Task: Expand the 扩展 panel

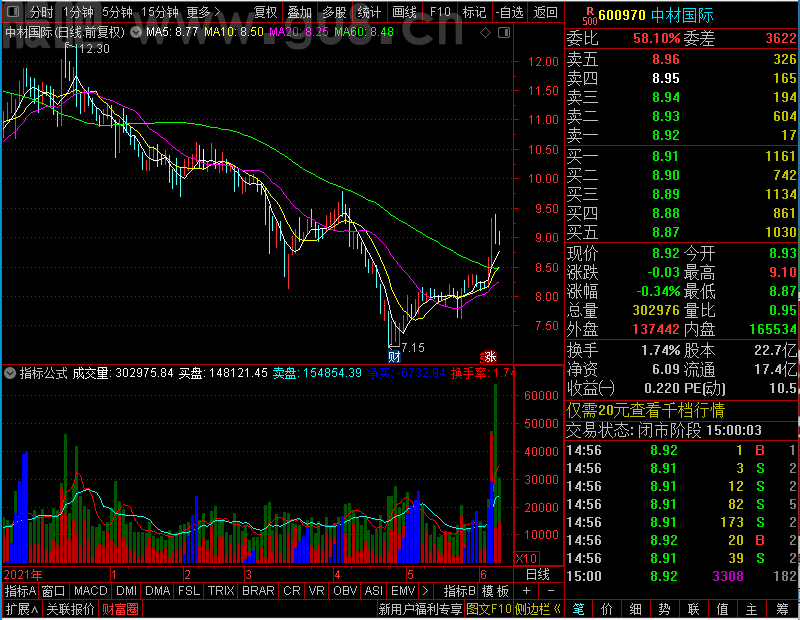Action: coord(22,609)
